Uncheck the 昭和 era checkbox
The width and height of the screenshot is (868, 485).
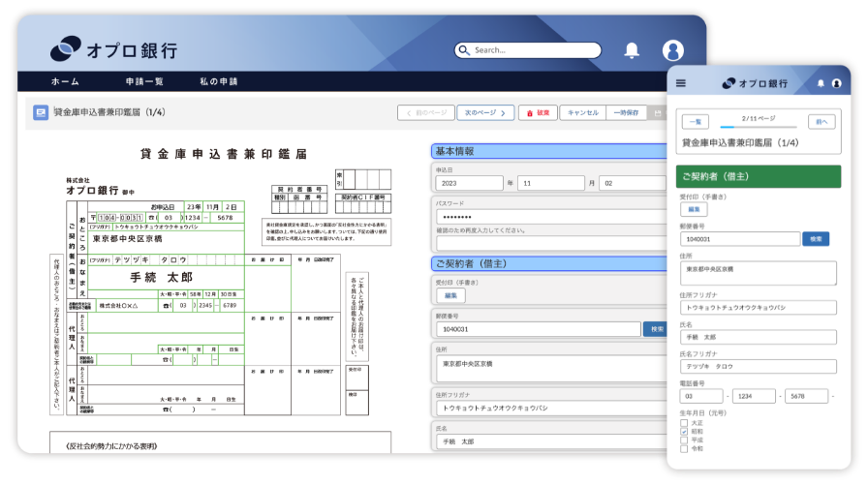684,432
